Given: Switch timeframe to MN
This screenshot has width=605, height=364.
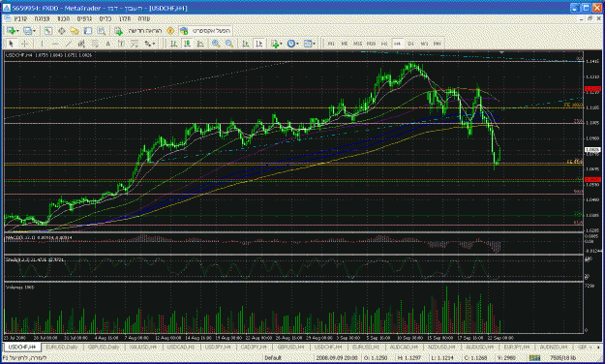Looking at the screenshot, I should [438, 44].
